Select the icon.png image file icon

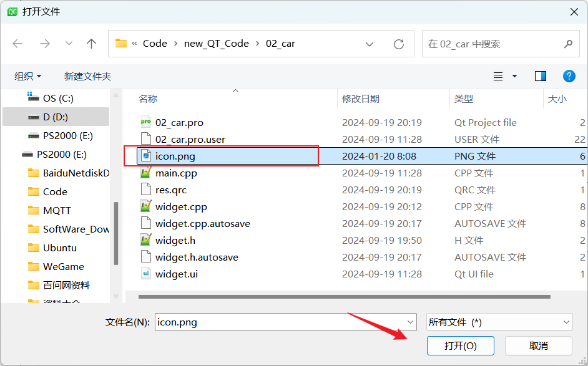click(x=145, y=155)
